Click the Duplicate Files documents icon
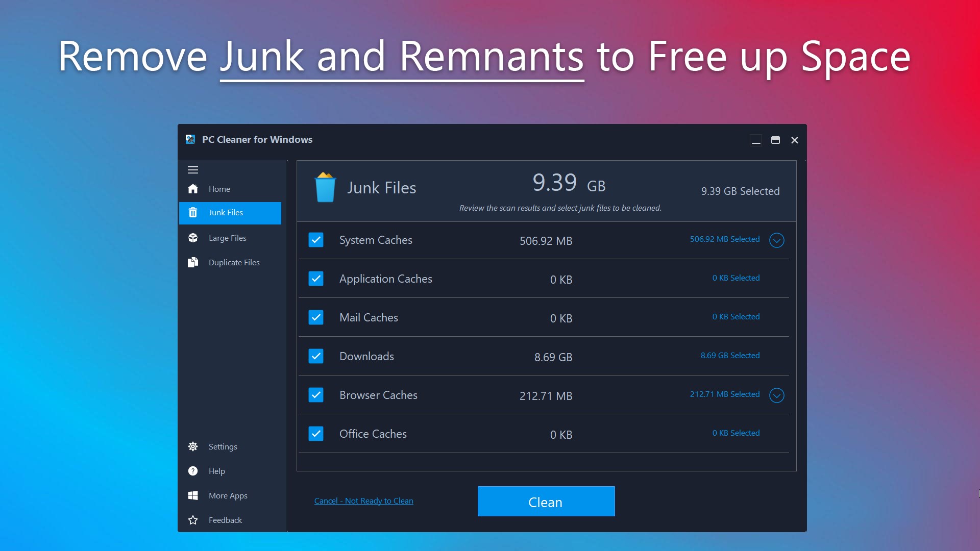 click(193, 262)
